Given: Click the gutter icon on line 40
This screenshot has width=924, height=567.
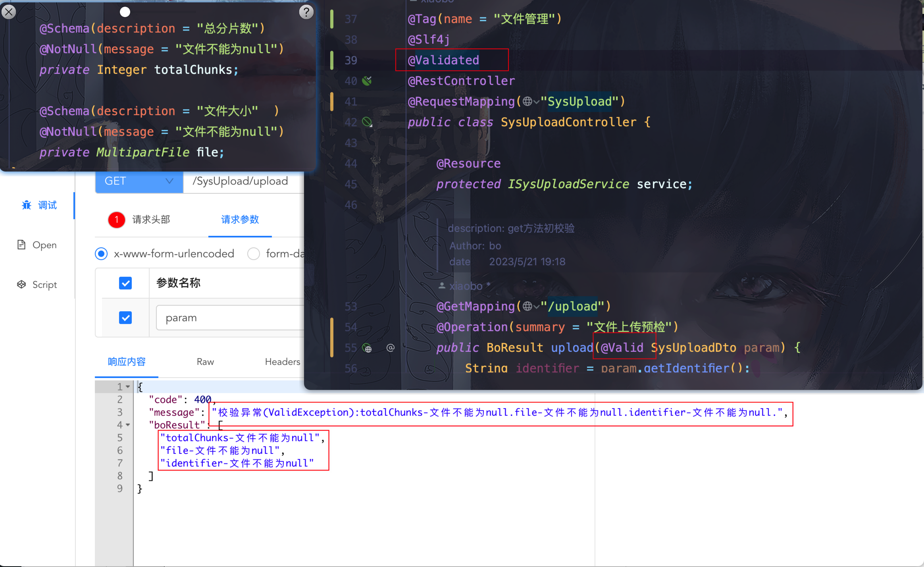Looking at the screenshot, I should point(367,81).
